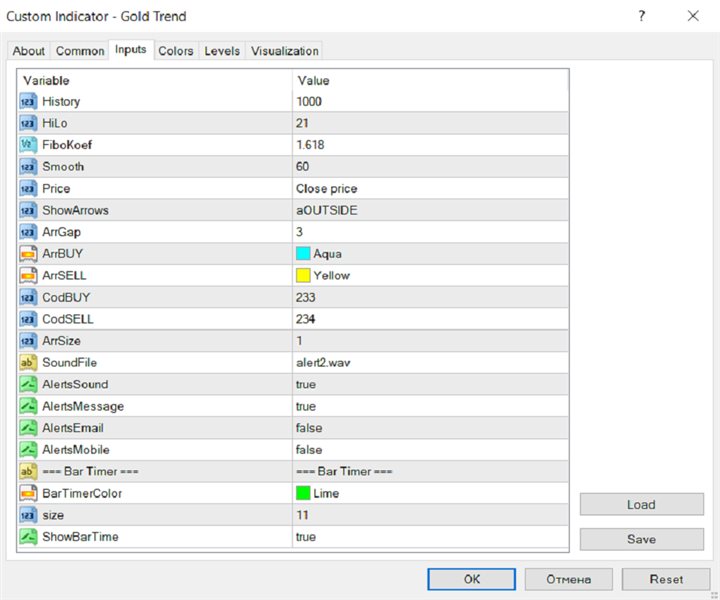Click the boolean icon beside AlertsMobile

tap(28, 450)
